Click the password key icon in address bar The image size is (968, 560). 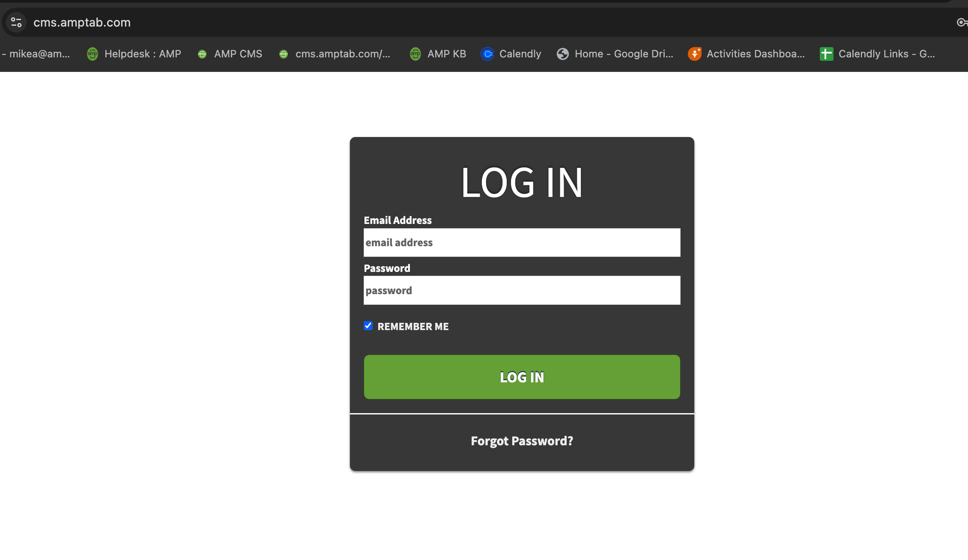click(x=962, y=22)
